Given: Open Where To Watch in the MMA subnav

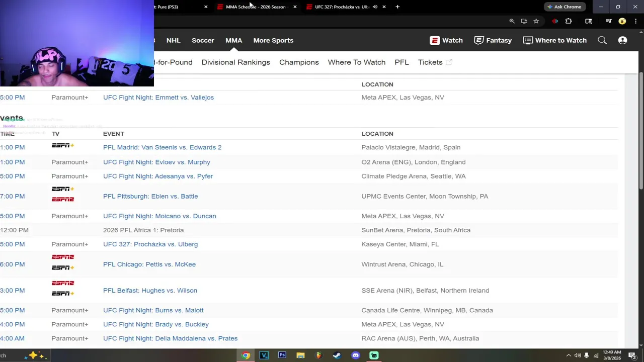Looking at the screenshot, I should coord(356,62).
